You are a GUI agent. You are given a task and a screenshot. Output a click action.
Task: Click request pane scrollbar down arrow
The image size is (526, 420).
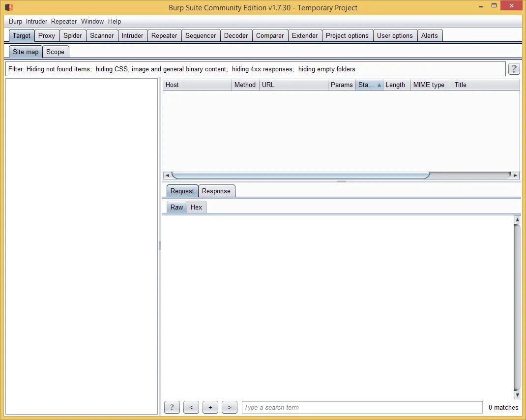tap(517, 395)
